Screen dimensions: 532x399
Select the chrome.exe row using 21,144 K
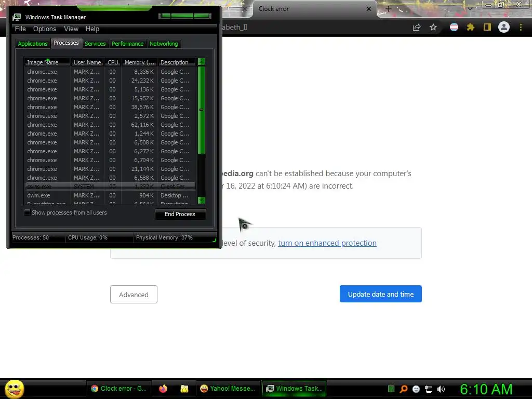[110, 169]
